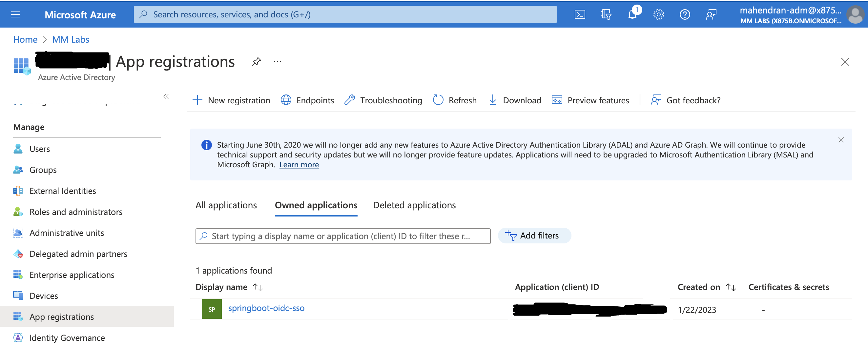The height and width of the screenshot is (351, 868).
Task: Launch Cloud Shell from top bar
Action: [580, 14]
